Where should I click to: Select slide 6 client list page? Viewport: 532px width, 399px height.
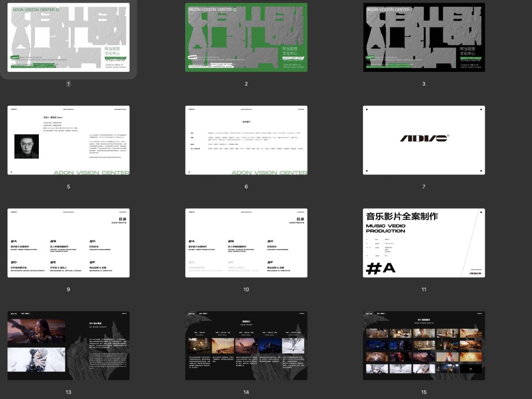tap(246, 140)
